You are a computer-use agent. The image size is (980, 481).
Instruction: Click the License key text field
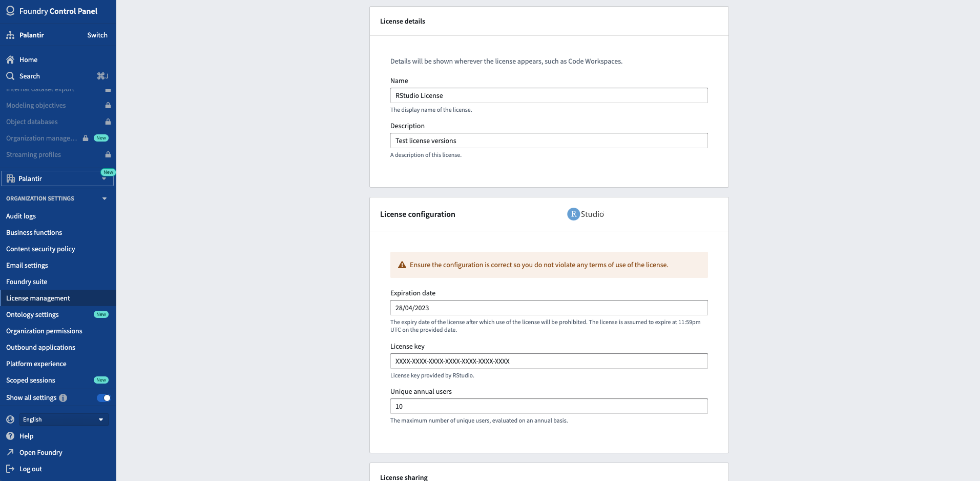tap(549, 361)
